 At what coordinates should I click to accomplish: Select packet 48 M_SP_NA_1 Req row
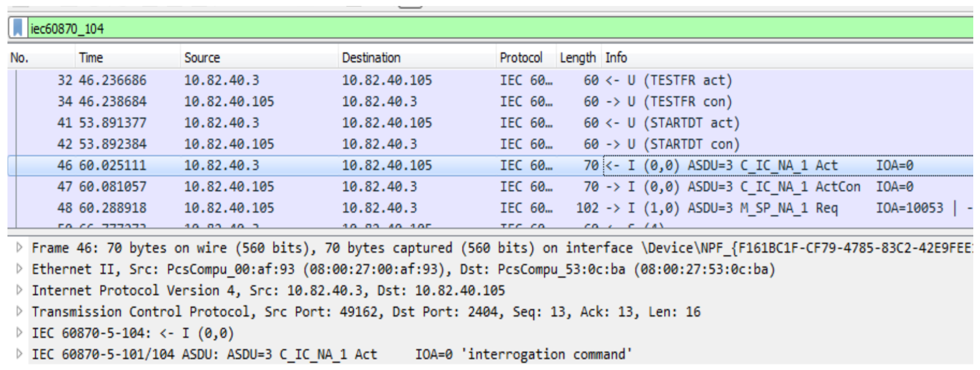[x=381, y=208]
